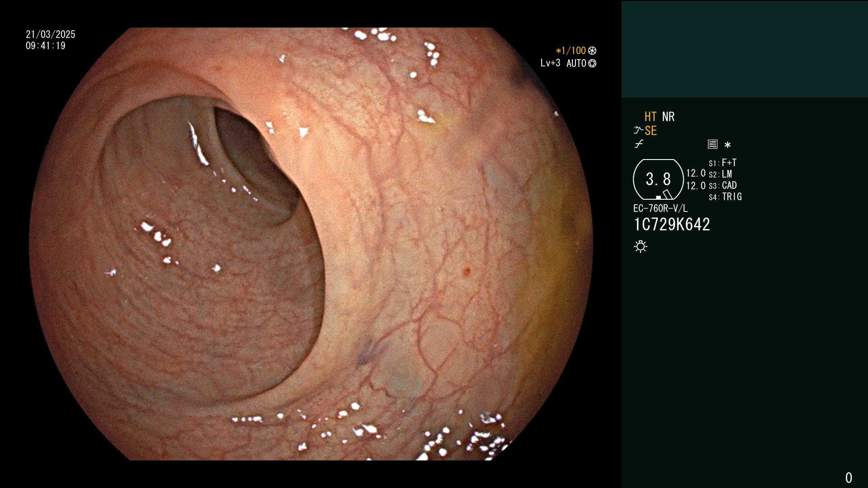Click the scope model EC-760R-V/L

coord(660,208)
